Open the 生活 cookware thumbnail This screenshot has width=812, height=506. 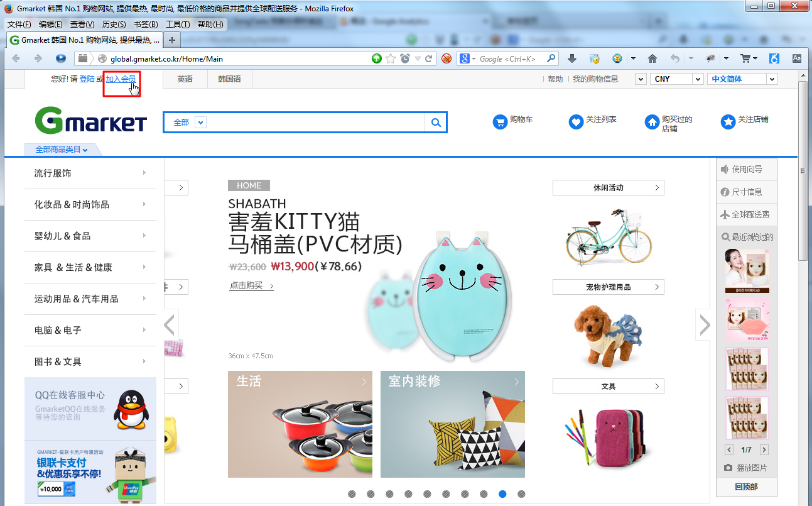pos(300,424)
